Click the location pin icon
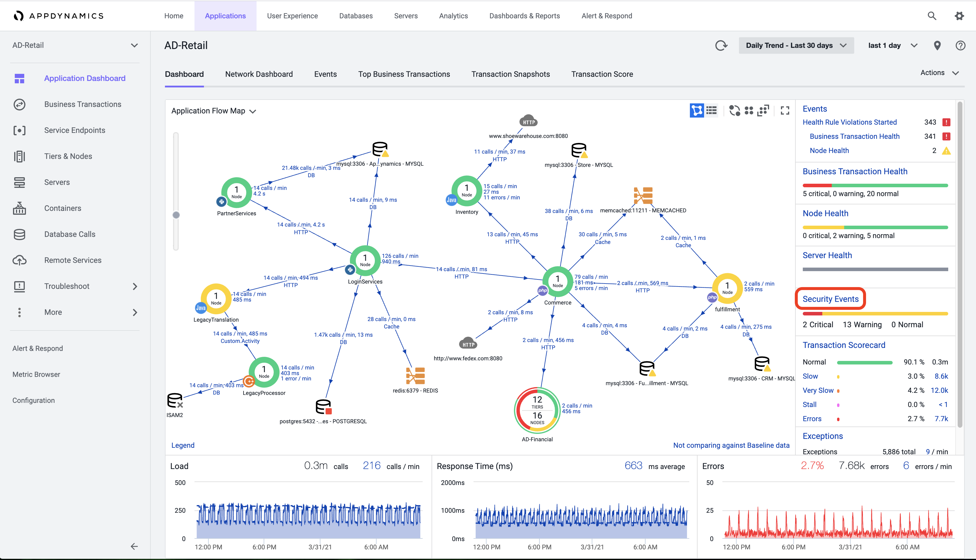This screenshot has height=560, width=976. [937, 45]
